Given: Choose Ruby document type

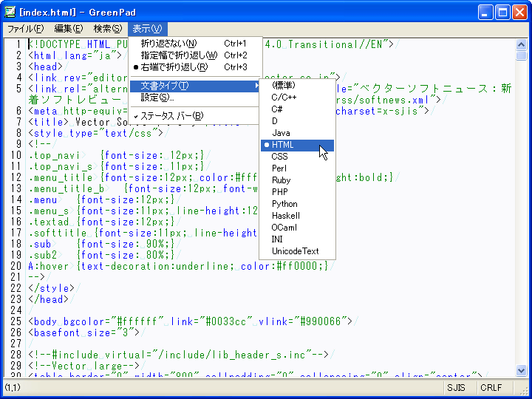Looking at the screenshot, I should pyautogui.click(x=297, y=180).
